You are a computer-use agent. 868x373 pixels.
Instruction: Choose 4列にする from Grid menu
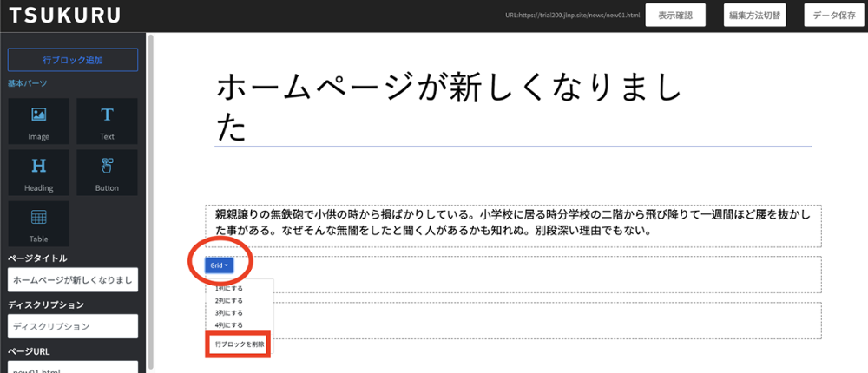229,324
